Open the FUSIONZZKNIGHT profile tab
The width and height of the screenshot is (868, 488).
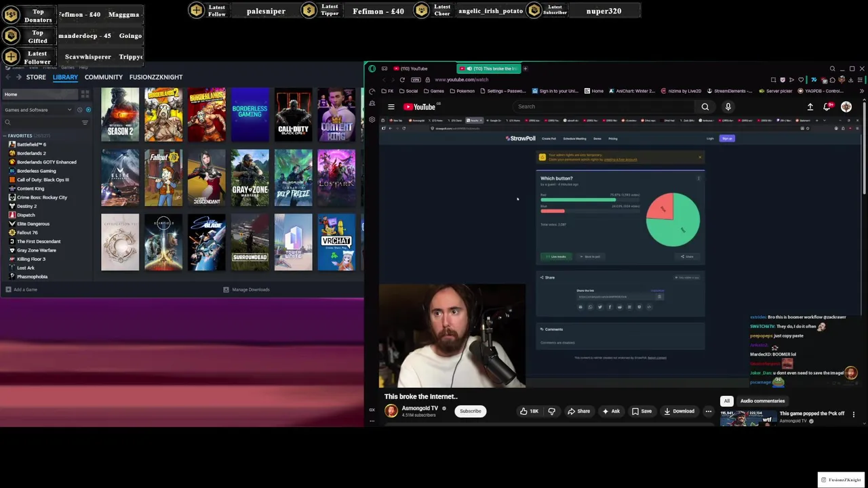[x=156, y=77]
